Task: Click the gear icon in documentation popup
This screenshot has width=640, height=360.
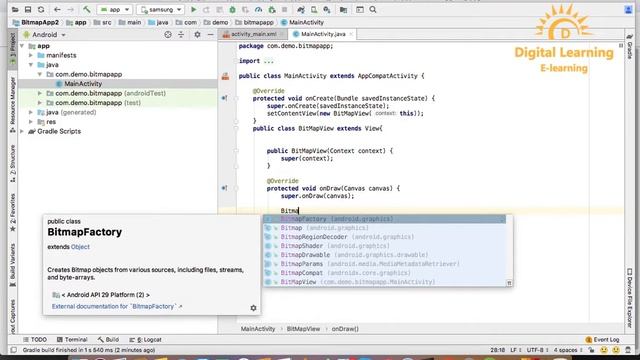Action: (x=253, y=308)
